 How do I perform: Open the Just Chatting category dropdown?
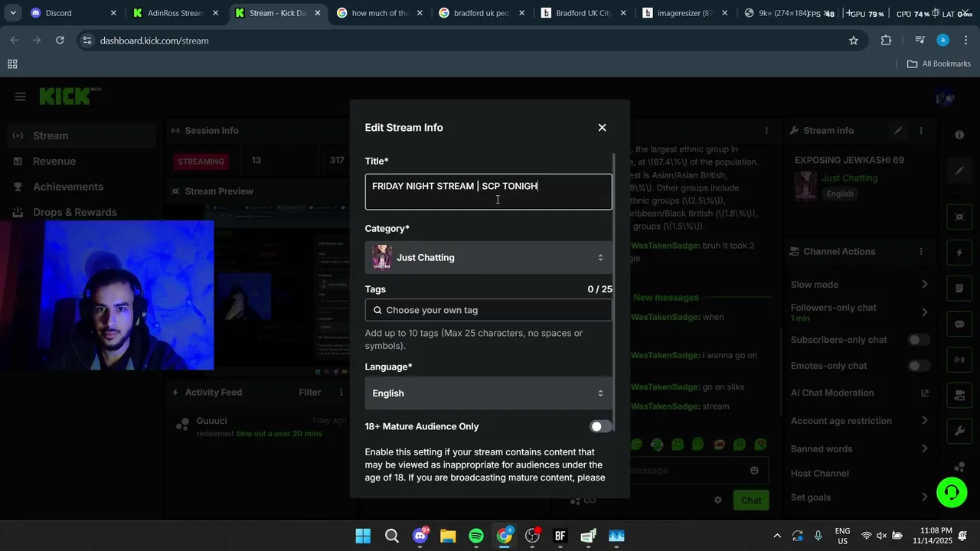coord(488,258)
